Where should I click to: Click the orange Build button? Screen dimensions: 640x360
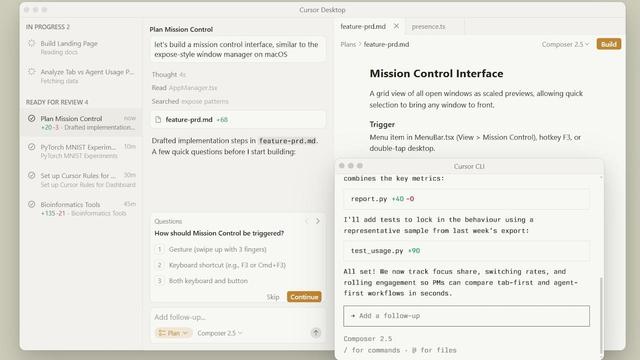pos(609,44)
